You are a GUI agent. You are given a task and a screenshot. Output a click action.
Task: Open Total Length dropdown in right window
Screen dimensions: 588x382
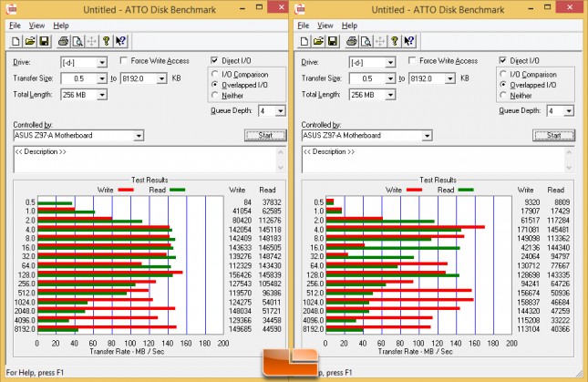(390, 95)
